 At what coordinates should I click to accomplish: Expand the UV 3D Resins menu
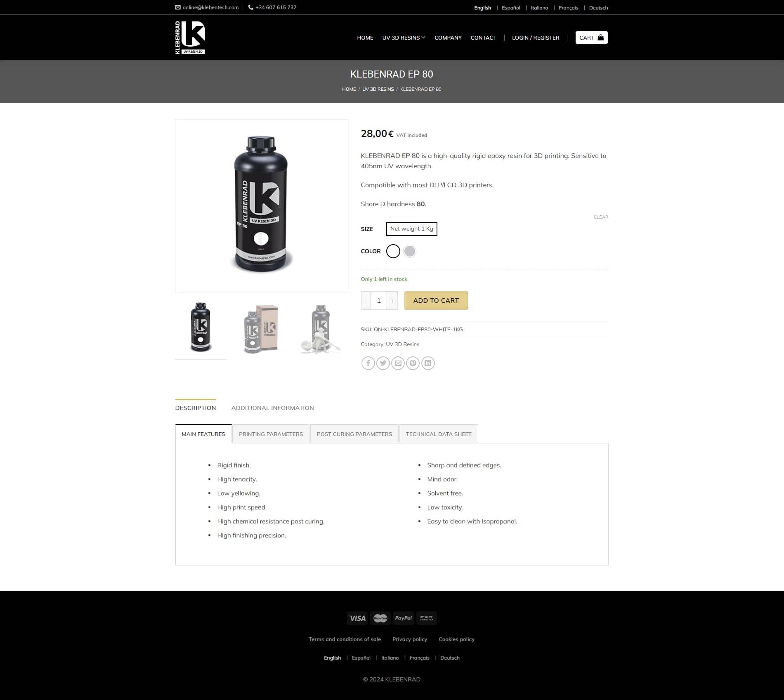pos(404,38)
